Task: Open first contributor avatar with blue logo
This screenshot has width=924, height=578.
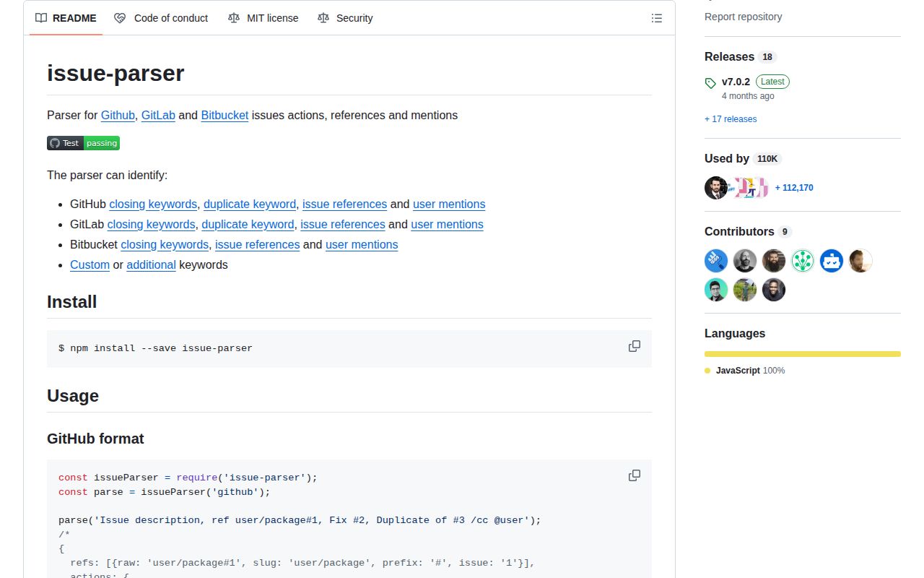Action: click(x=716, y=261)
